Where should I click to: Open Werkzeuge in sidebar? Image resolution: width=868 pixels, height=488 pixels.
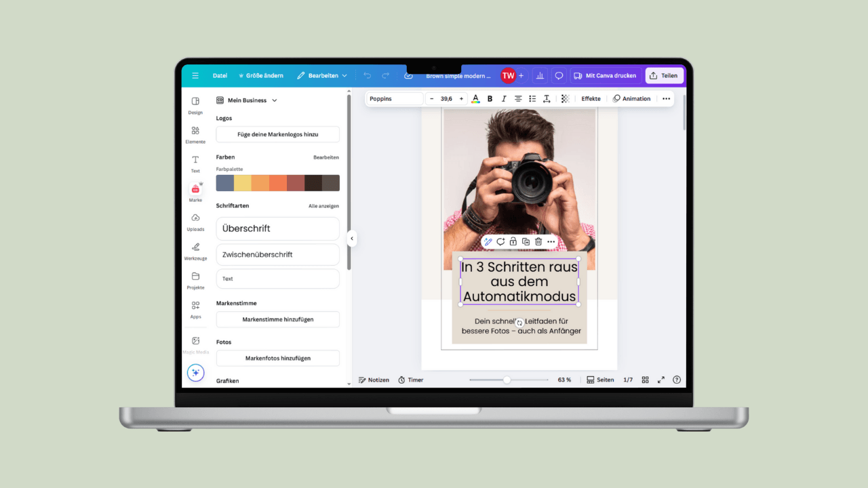click(x=195, y=251)
